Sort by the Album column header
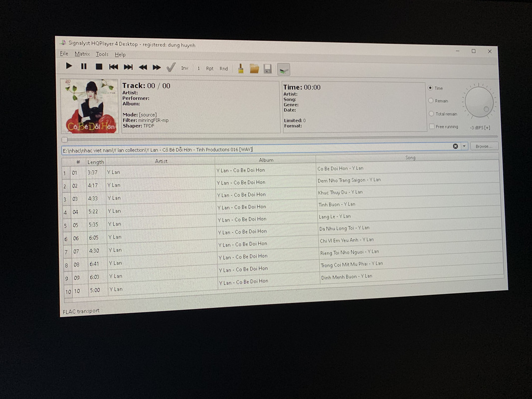This screenshot has width=532, height=399. click(x=266, y=160)
